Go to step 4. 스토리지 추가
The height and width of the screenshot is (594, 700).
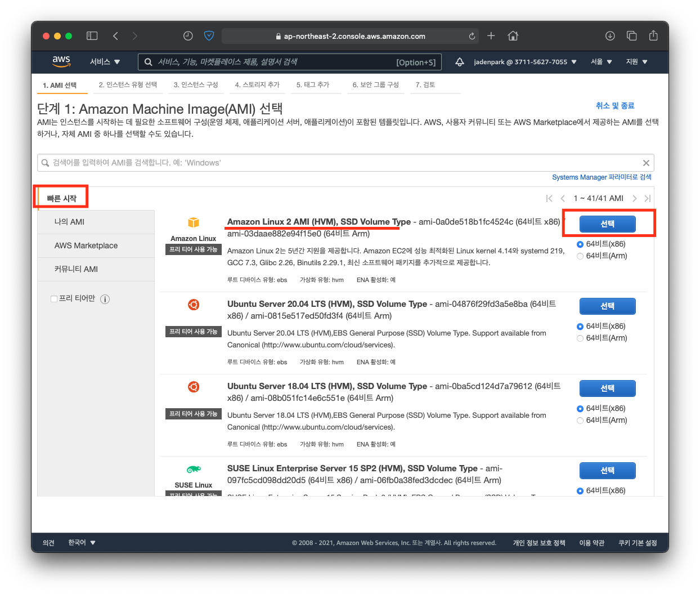pos(257,85)
